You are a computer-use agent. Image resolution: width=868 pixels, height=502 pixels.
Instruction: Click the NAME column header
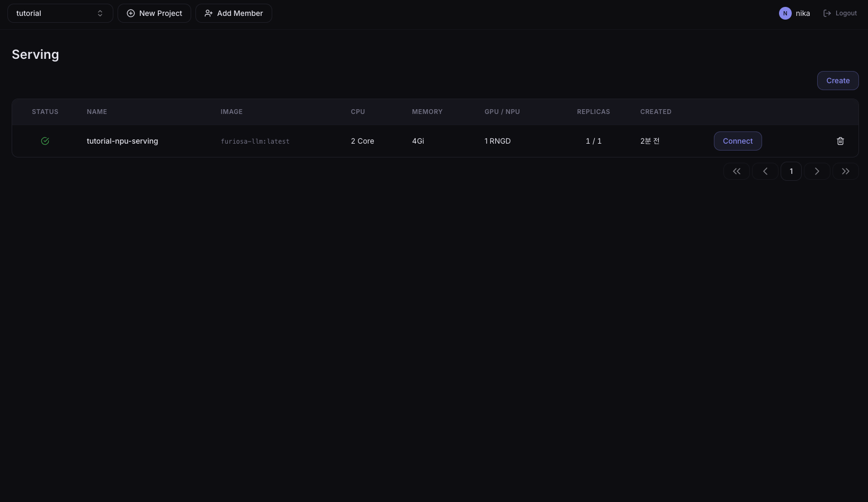point(97,112)
